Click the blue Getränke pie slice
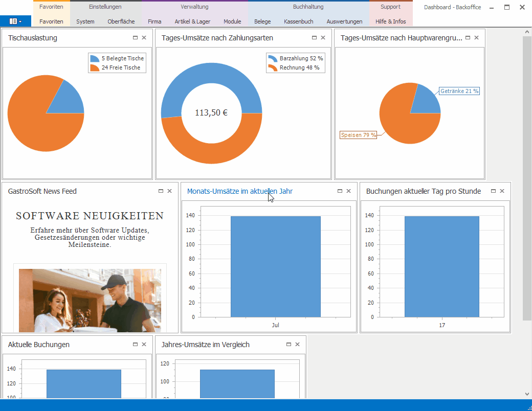 427,101
